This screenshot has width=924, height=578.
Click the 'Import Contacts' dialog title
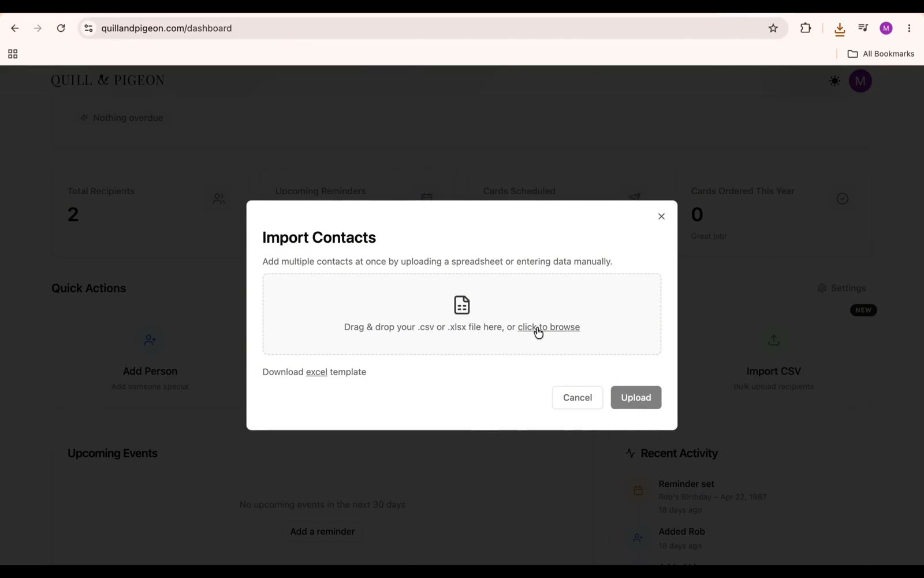[x=319, y=238]
